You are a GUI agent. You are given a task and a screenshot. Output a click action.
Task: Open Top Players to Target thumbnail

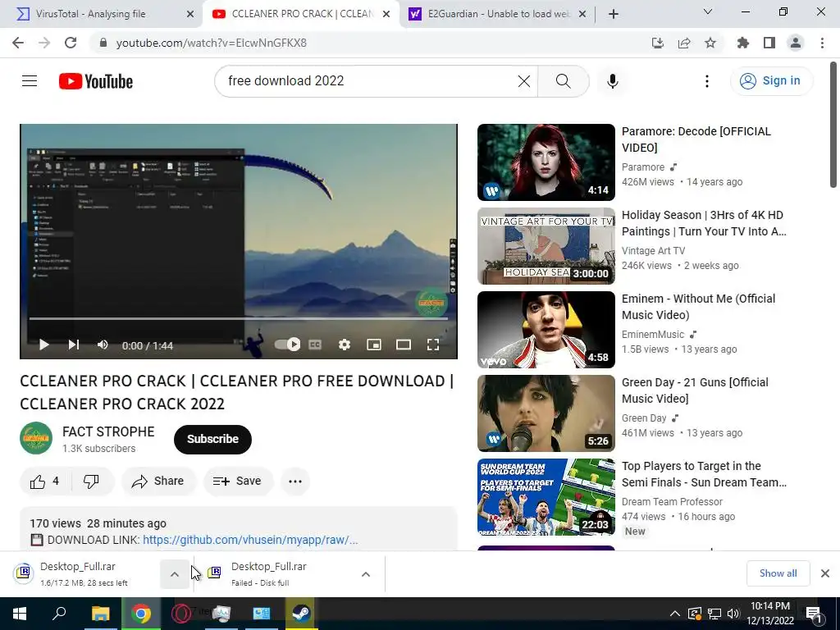click(546, 496)
